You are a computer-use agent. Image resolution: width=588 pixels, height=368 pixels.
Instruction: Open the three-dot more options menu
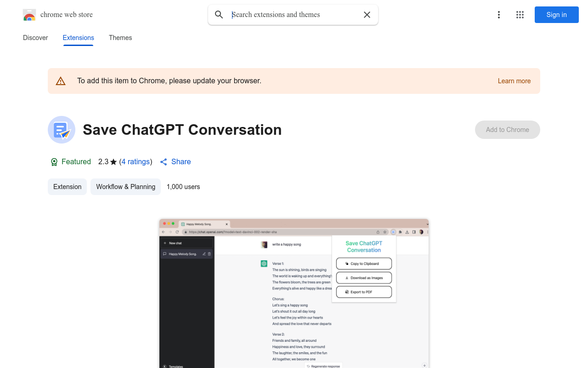tap(499, 15)
